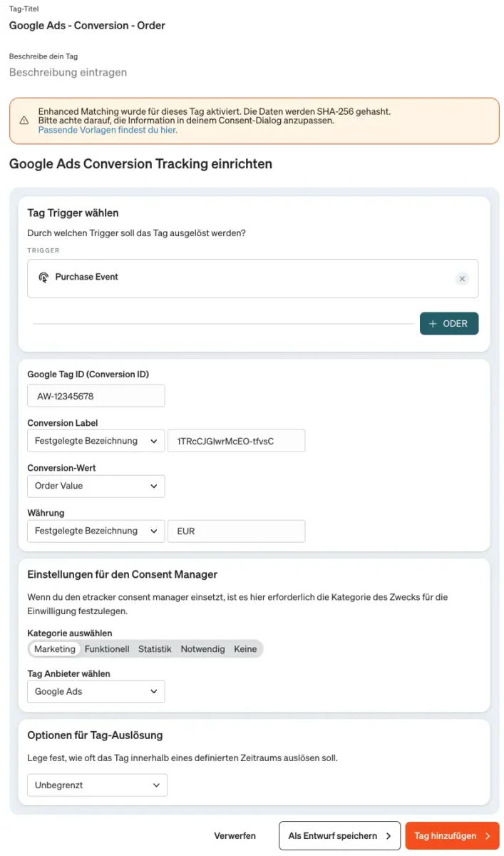Screen dimensions: 504x856
Task: Set the consent category to Keine
Action: (245, 649)
